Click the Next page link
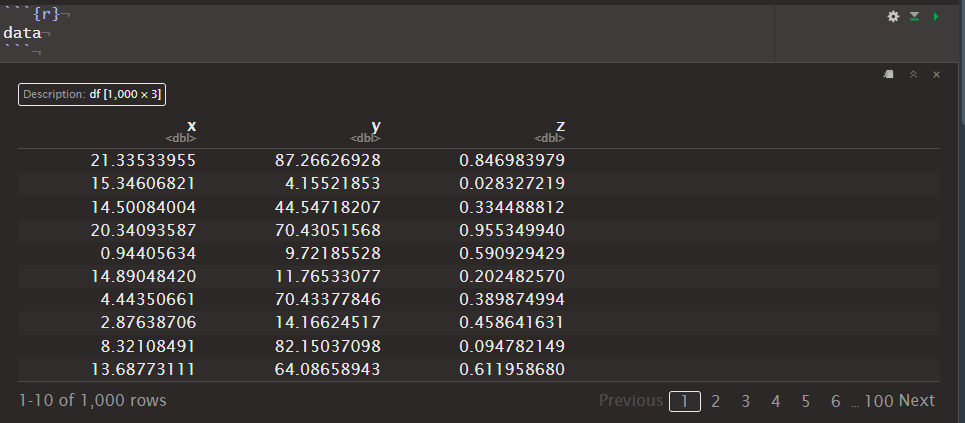Viewport: 965px width, 423px height. click(916, 401)
